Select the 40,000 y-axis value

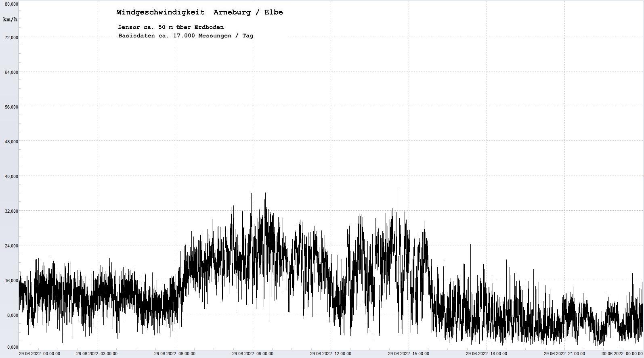[11, 176]
